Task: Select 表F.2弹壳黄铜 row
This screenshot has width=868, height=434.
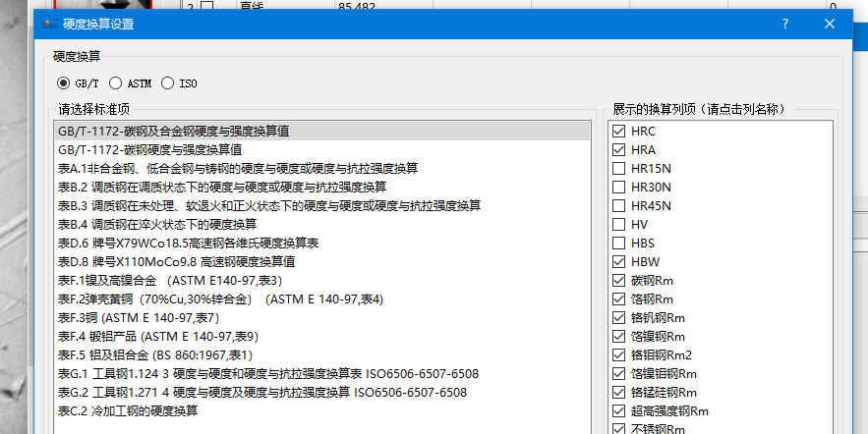Action: coord(322,299)
